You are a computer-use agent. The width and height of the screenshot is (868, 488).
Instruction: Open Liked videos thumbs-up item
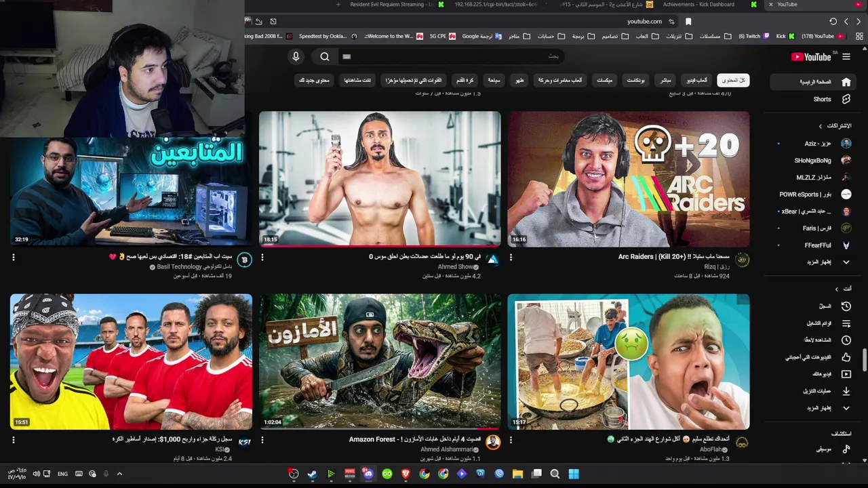coord(814,357)
